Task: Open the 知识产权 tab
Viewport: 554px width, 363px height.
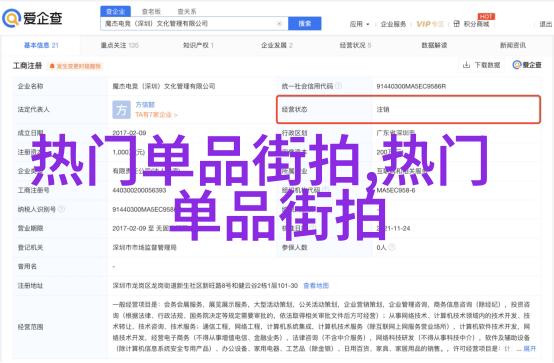Action: coord(198,45)
